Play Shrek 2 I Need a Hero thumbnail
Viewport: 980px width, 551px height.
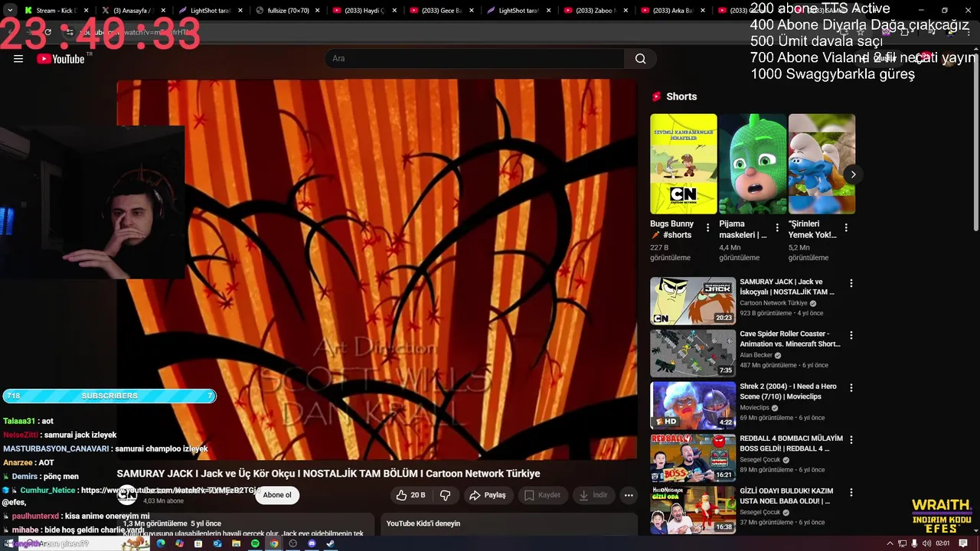(693, 405)
